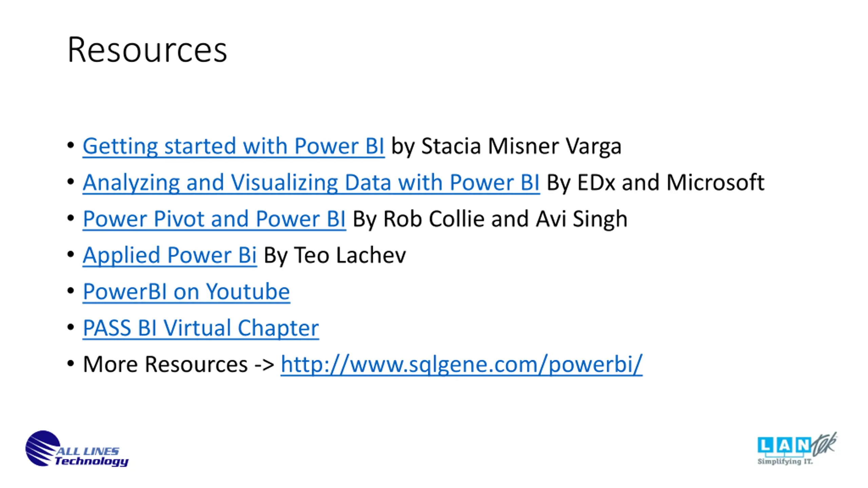The height and width of the screenshot is (488, 868).
Task: Select the text By Rob Collie and Avi Singh
Action: coord(490,219)
